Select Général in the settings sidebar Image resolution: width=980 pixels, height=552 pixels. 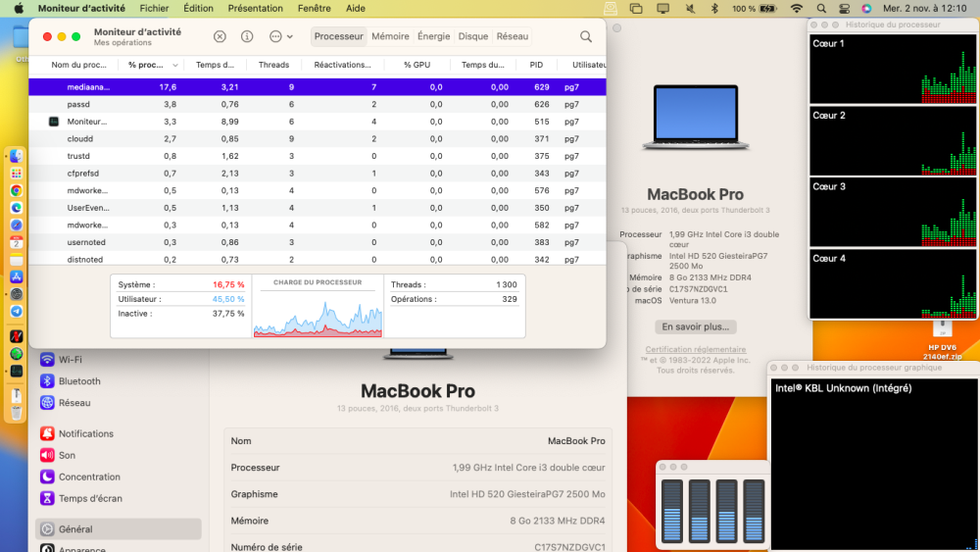click(119, 528)
